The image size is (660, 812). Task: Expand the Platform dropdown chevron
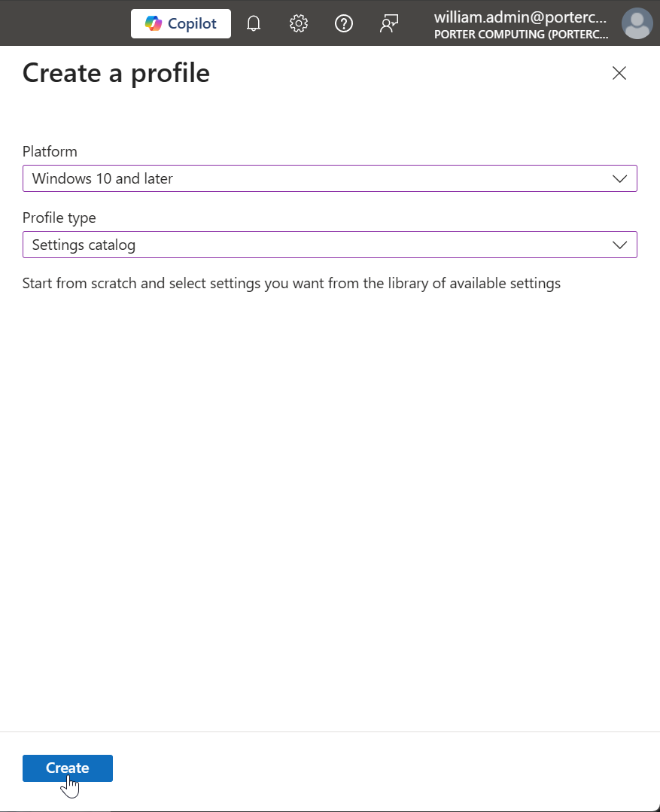click(x=620, y=179)
